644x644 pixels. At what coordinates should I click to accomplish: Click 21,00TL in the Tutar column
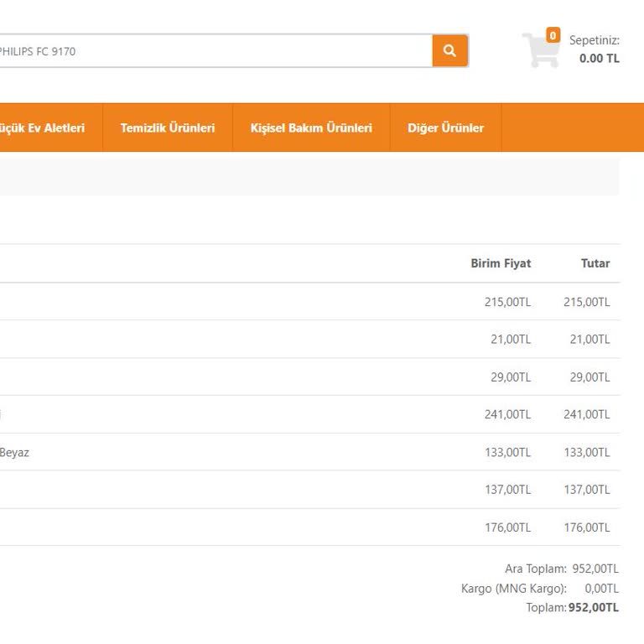[589, 340]
